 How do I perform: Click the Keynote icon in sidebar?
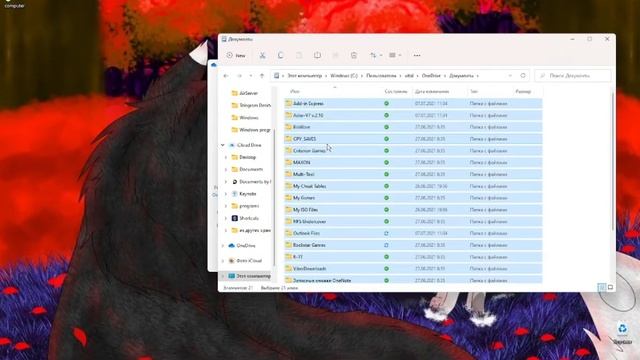point(235,193)
